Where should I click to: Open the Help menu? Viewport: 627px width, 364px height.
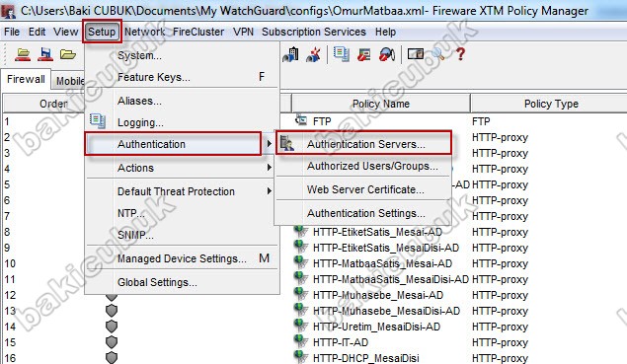click(x=385, y=32)
